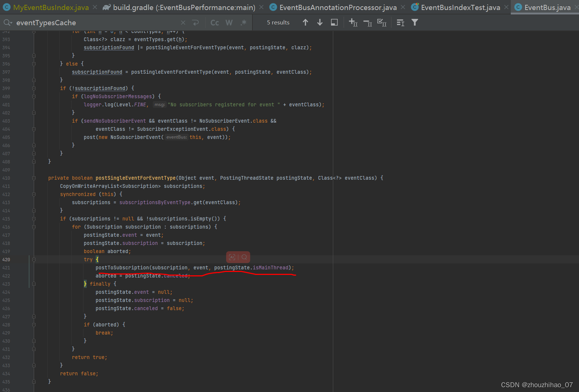This screenshot has height=392, width=579.
Task: Close the EventBusAnnotationProcessor.java tab
Action: tap(403, 7)
